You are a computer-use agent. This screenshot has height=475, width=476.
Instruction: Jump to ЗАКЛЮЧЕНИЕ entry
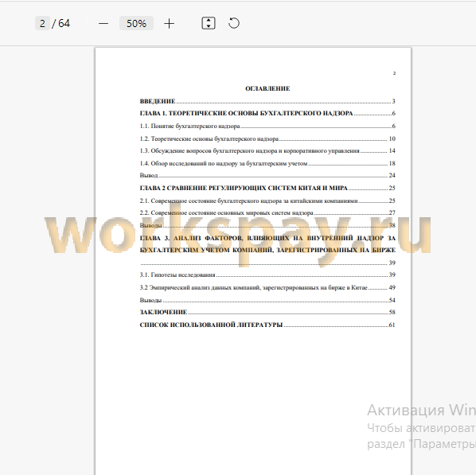267,313
